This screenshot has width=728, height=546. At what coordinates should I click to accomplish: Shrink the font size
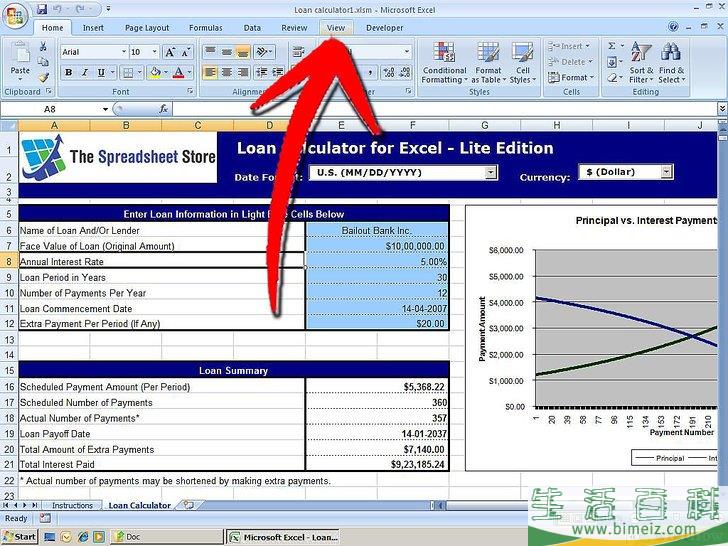click(x=186, y=52)
